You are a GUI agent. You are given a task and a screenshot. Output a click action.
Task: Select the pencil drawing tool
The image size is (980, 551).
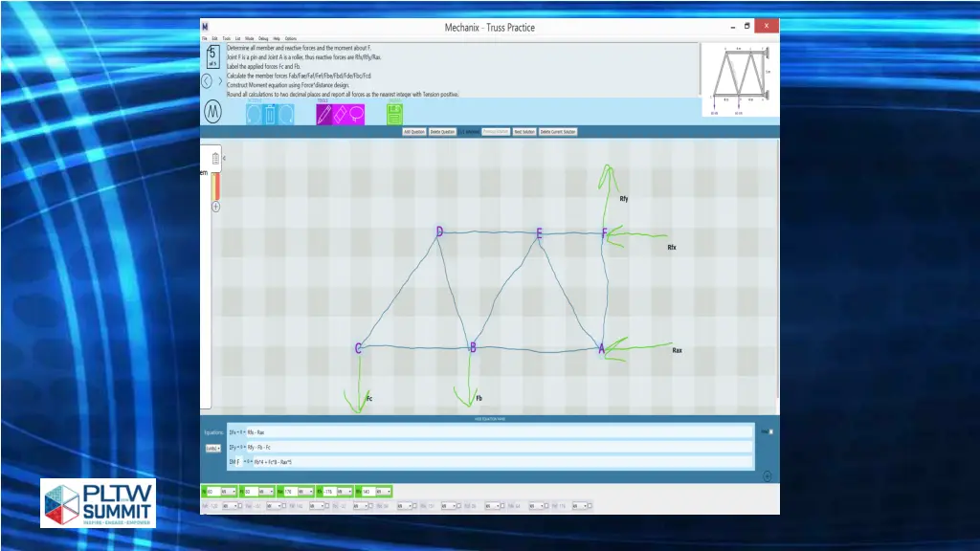click(323, 114)
